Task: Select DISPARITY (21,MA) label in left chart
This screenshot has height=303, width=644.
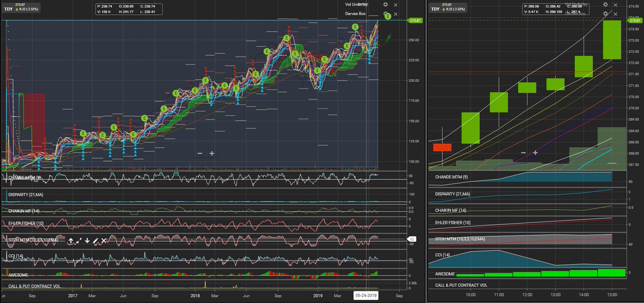Action: pyautogui.click(x=26, y=195)
